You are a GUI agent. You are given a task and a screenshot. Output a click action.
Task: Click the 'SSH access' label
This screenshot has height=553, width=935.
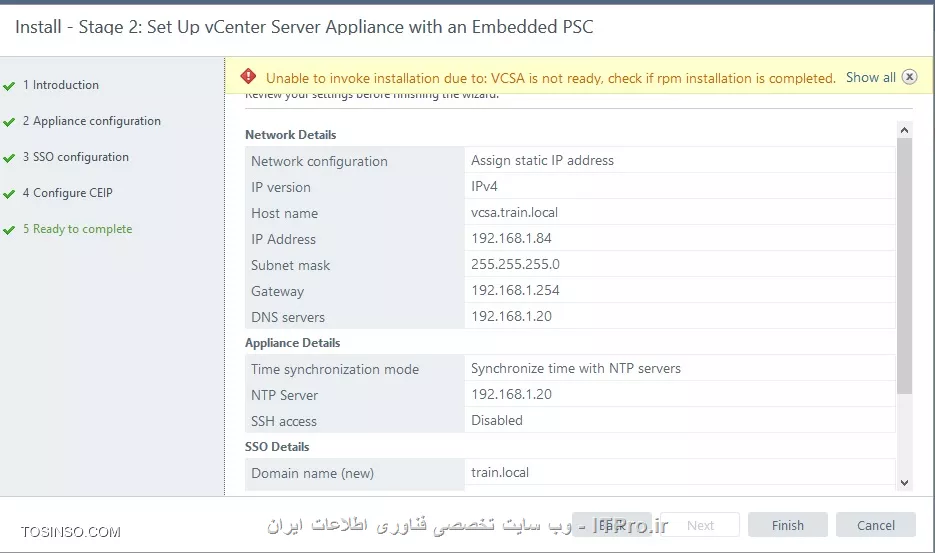(x=284, y=421)
